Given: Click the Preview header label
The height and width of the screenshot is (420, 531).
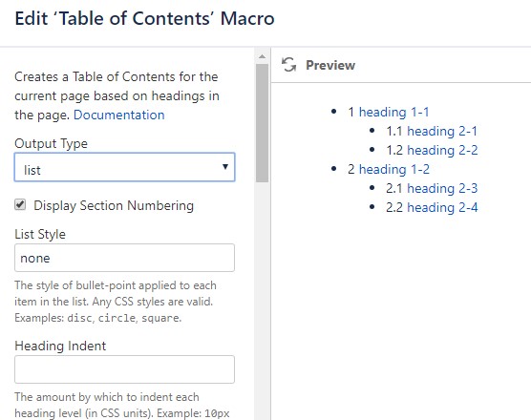Looking at the screenshot, I should pyautogui.click(x=330, y=65).
